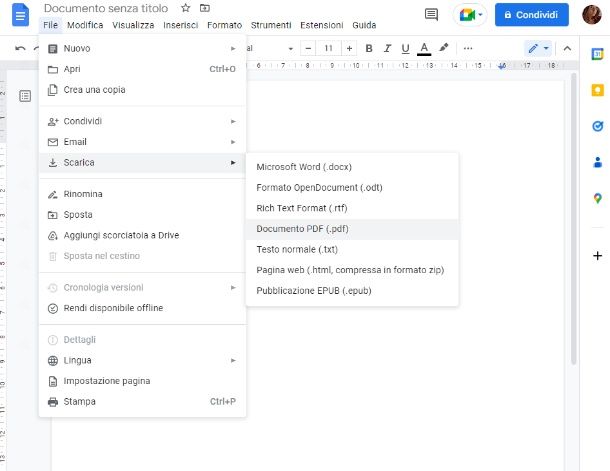Open Google Maps side panel
The width and height of the screenshot is (610, 471).
pyautogui.click(x=598, y=198)
